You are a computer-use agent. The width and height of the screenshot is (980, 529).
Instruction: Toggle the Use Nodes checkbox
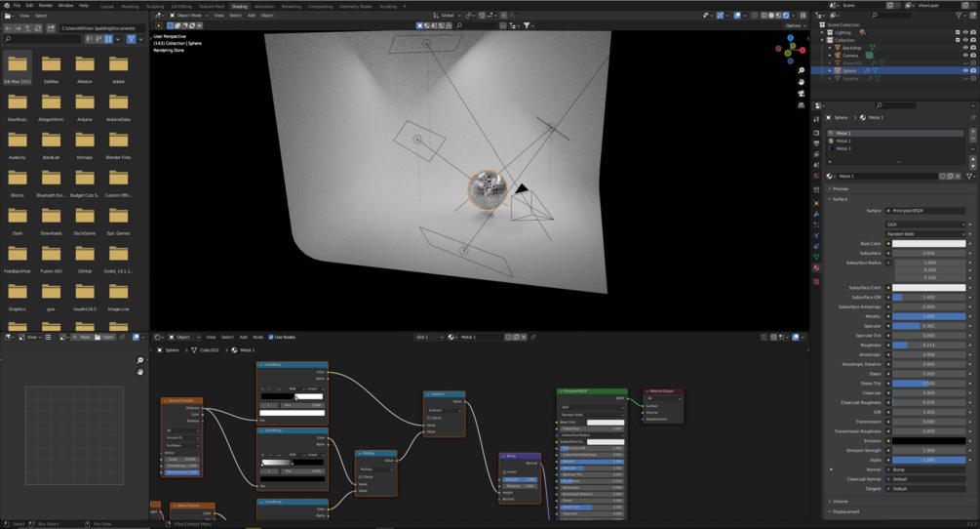pos(271,337)
